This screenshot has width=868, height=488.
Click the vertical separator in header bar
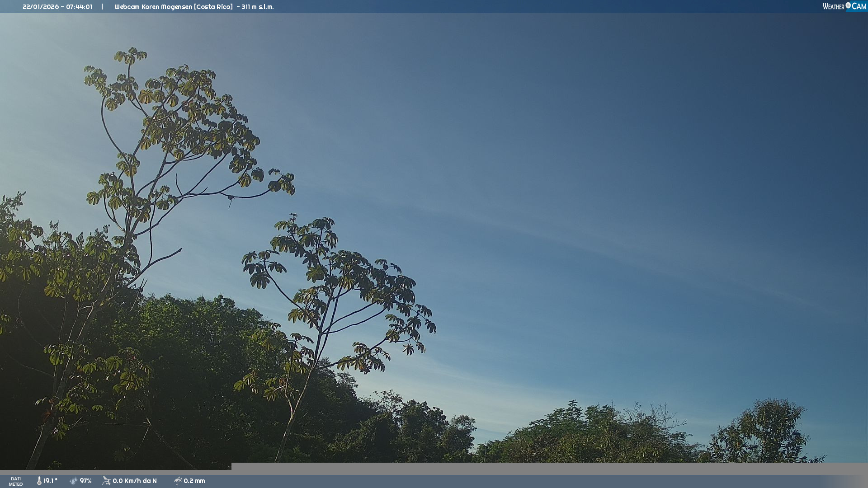[102, 7]
